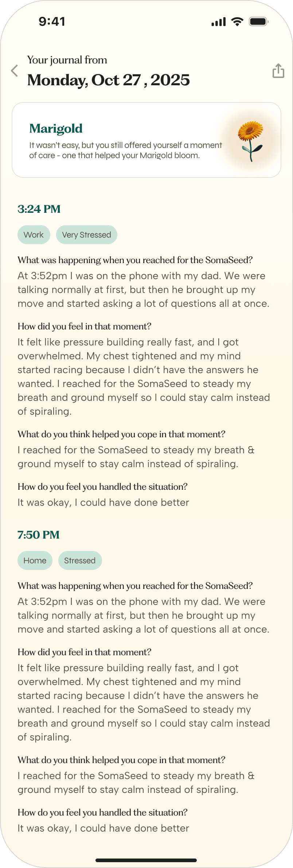293x868 pixels.
Task: Tap the home indicator bar
Action: 146,860
